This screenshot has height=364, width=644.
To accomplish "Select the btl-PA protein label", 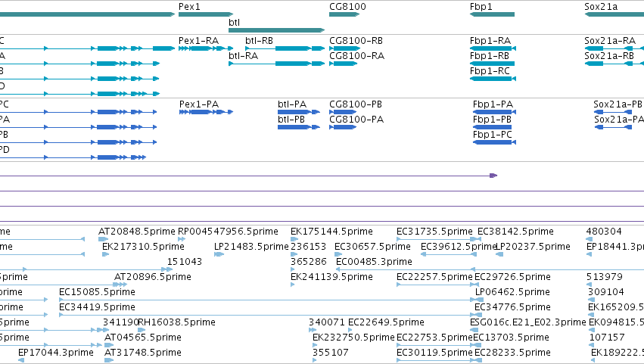I will [292, 104].
